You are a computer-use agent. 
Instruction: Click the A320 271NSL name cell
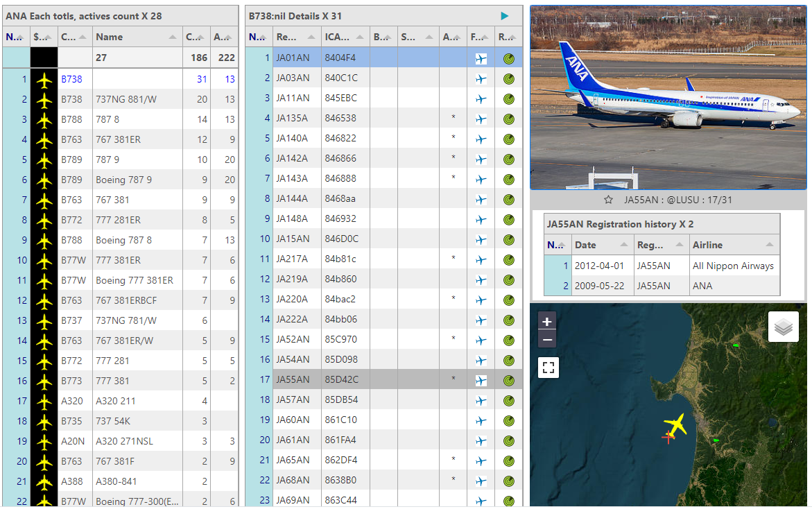[137, 441]
